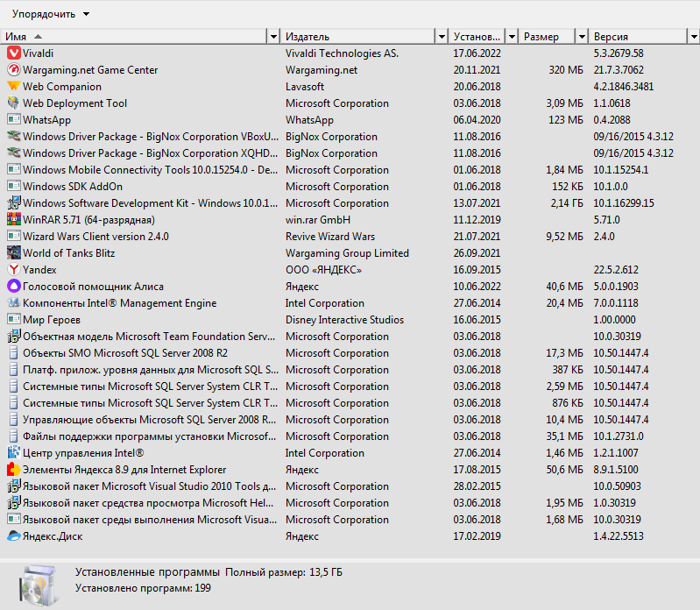Click install date 06.04.2020

[477, 120]
